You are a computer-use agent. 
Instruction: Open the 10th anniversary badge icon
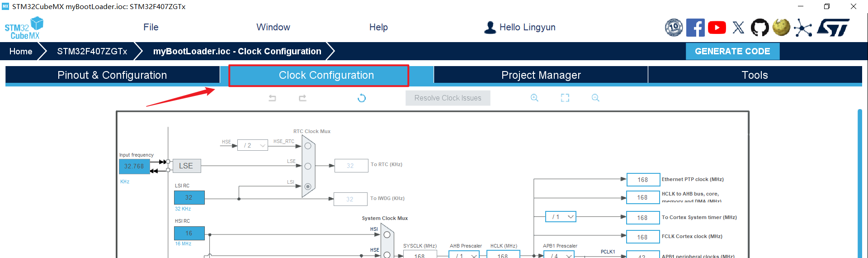coord(674,28)
